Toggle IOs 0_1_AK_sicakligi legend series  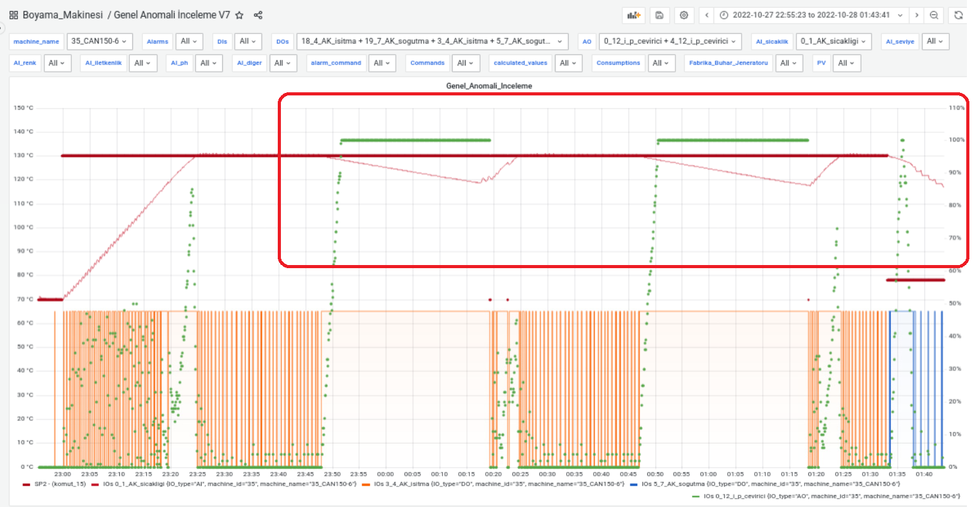click(230, 484)
